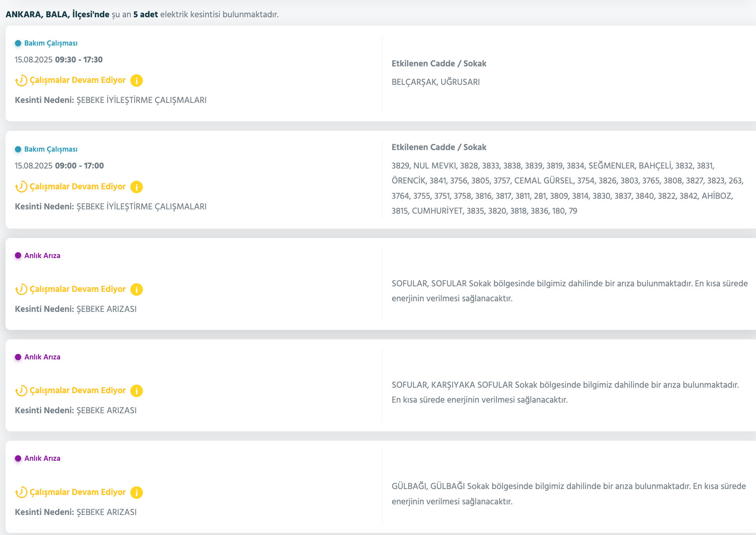756x535 pixels.
Task: Click purple dot beside GÜLBAĞI Anlık Arıza
Action: click(x=18, y=458)
